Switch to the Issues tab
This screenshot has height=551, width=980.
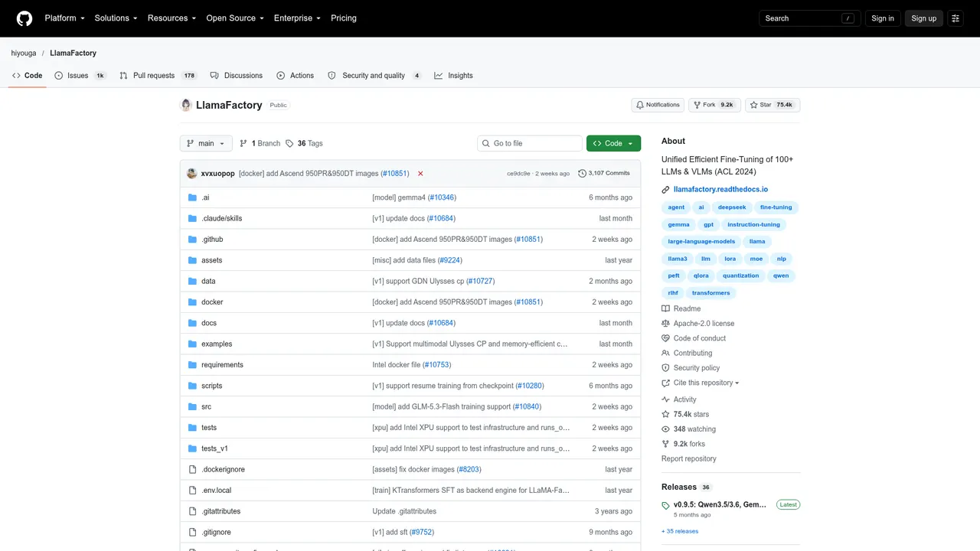pyautogui.click(x=80, y=76)
